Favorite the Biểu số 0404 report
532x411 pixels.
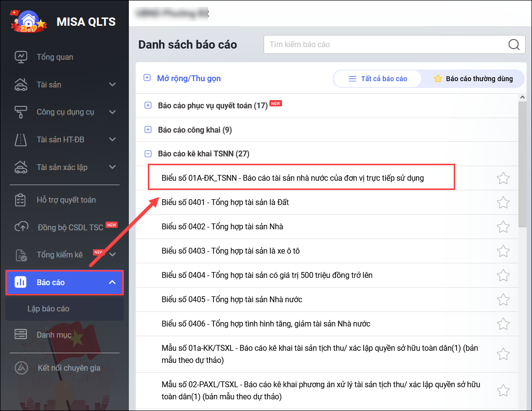503,275
